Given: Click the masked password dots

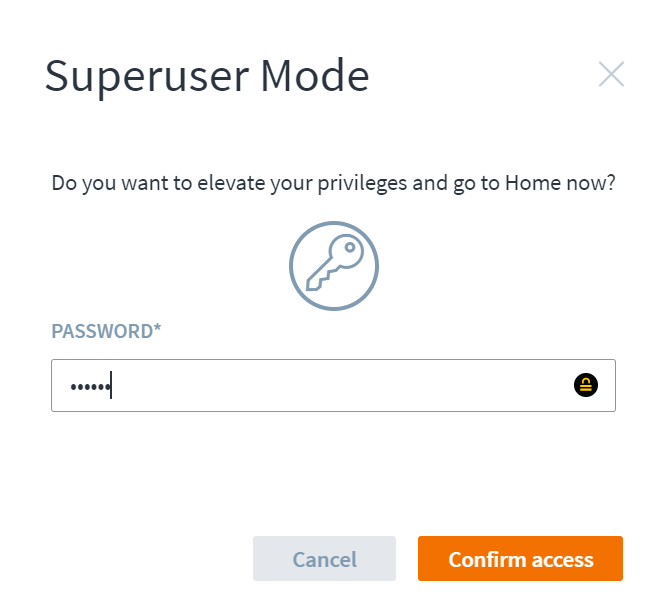Looking at the screenshot, I should coord(89,386).
